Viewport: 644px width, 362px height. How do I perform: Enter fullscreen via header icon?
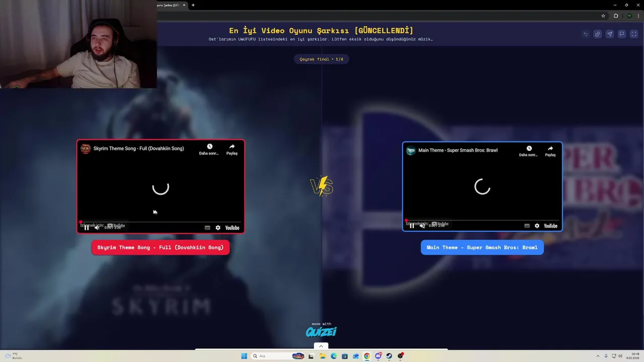tap(633, 34)
